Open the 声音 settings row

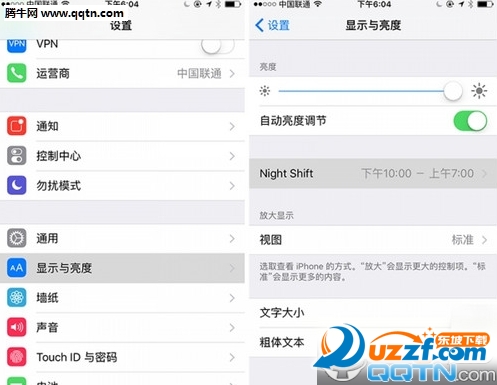(122, 328)
